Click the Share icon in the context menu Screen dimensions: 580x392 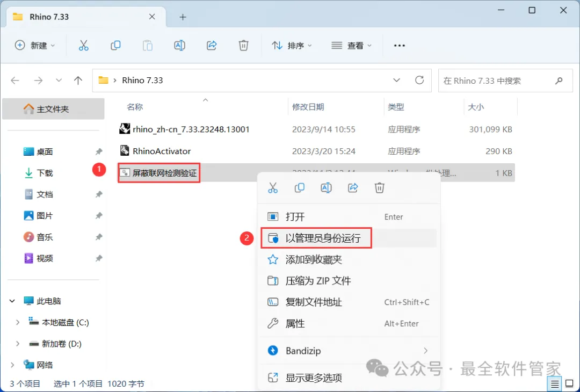click(353, 188)
